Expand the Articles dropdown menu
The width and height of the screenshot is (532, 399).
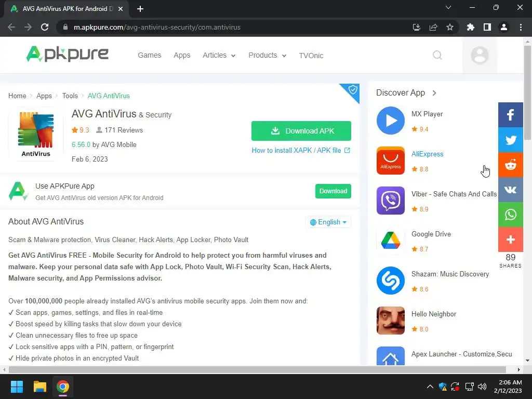[219, 55]
